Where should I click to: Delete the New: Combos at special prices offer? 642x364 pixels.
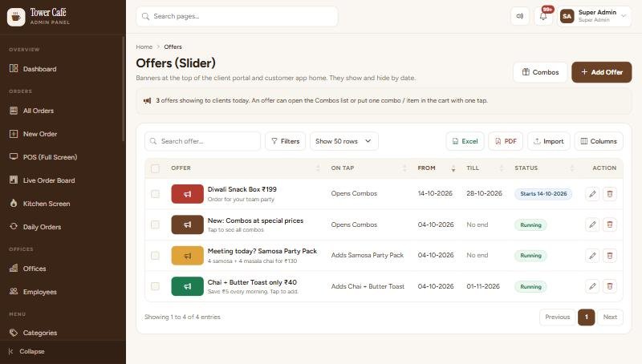610,224
